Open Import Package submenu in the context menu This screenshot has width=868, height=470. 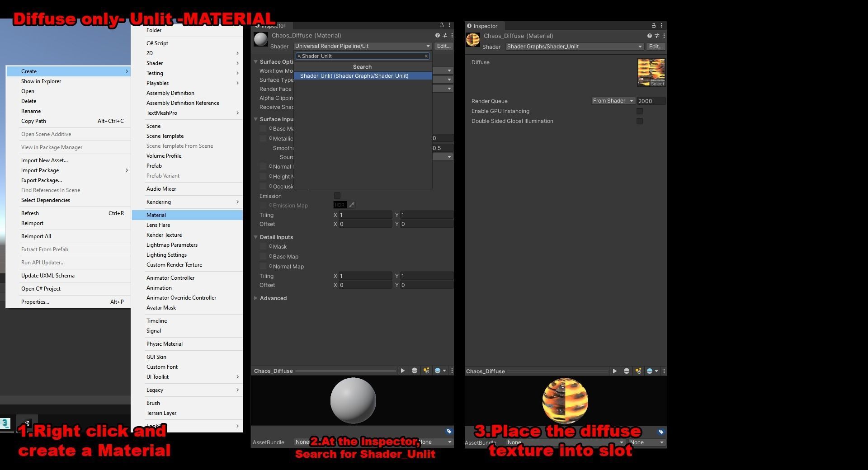[x=68, y=170]
